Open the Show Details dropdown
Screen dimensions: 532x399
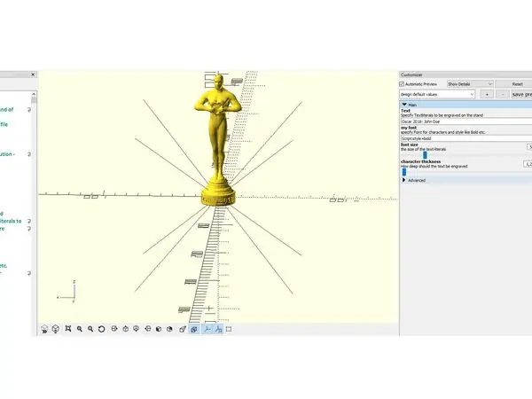[470, 84]
